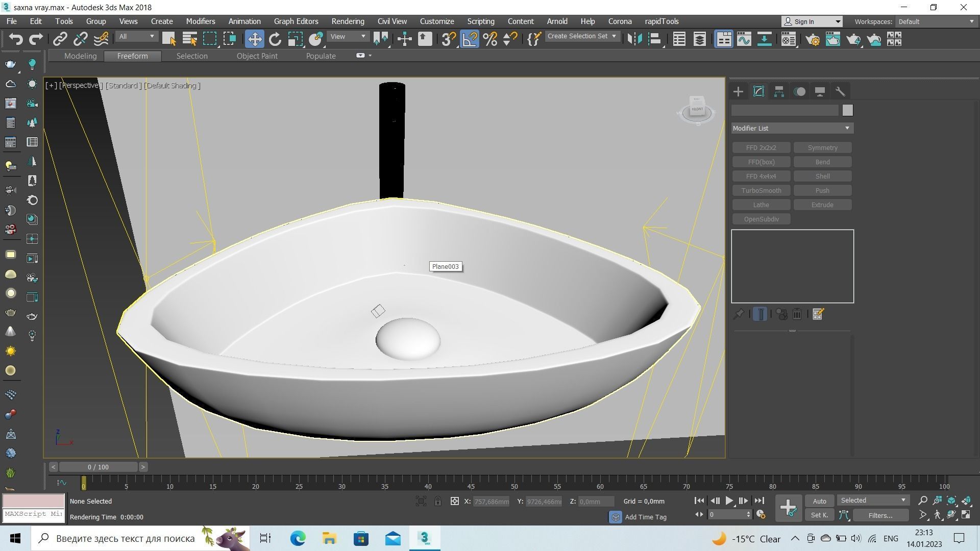Click the object color swatch
Image resolution: width=980 pixels, height=551 pixels.
point(847,110)
